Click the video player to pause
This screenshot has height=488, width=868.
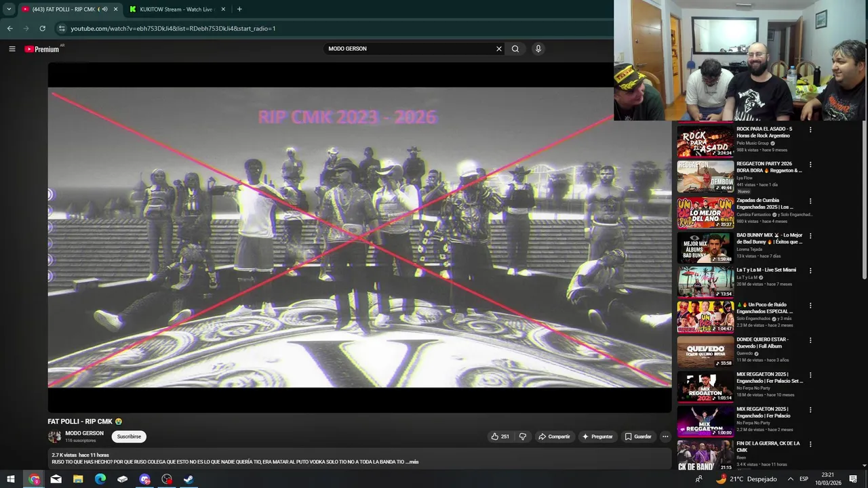(x=359, y=237)
